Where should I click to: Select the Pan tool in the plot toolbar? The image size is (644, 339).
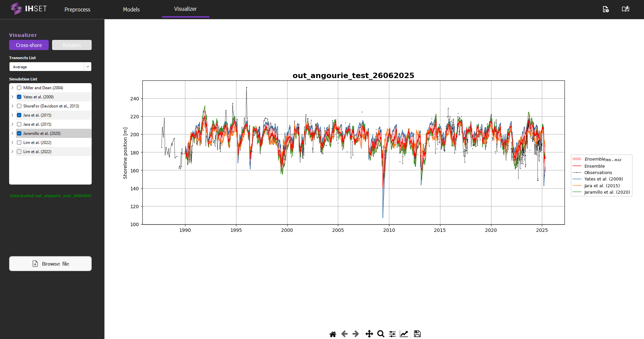pos(369,334)
